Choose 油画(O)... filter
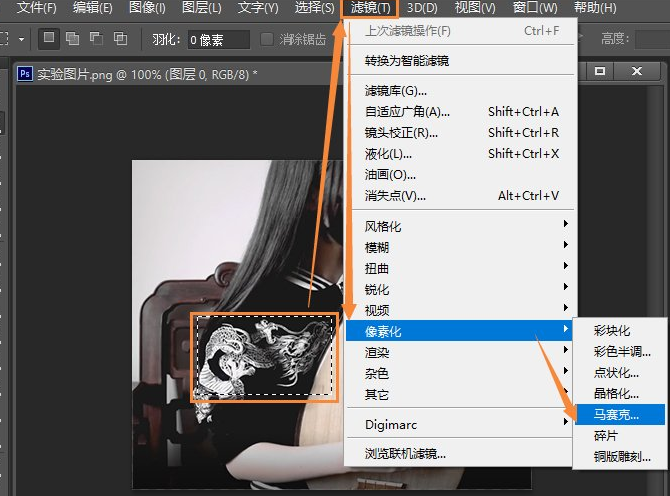Screen dimensions: 670x496 (461, 174)
